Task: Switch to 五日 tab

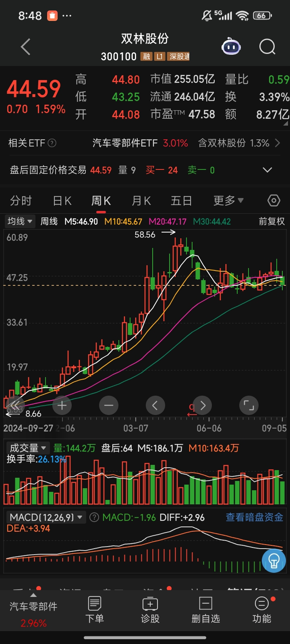Action: click(181, 200)
